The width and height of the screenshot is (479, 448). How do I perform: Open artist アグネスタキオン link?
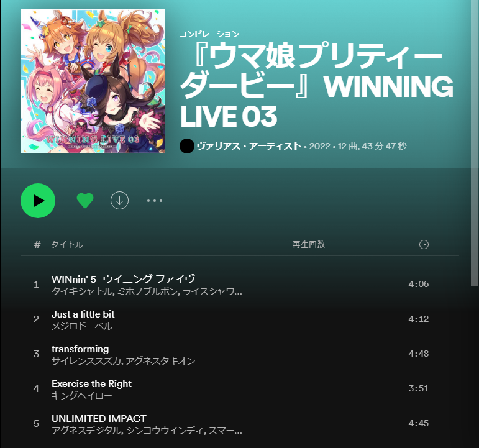160,361
